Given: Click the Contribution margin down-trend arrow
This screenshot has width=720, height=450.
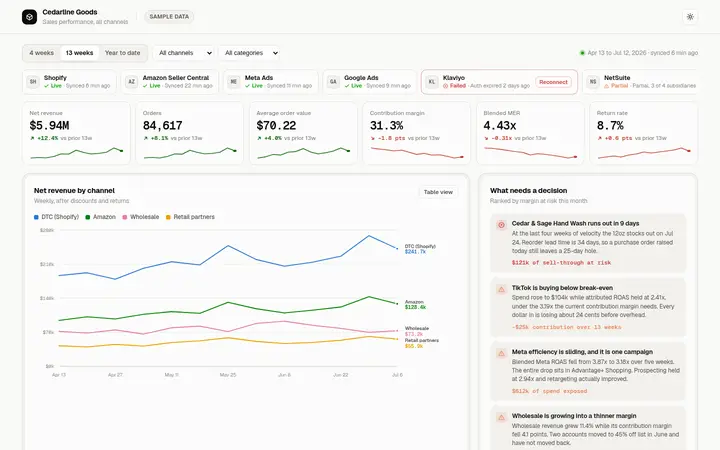Looking at the screenshot, I should [x=373, y=138].
